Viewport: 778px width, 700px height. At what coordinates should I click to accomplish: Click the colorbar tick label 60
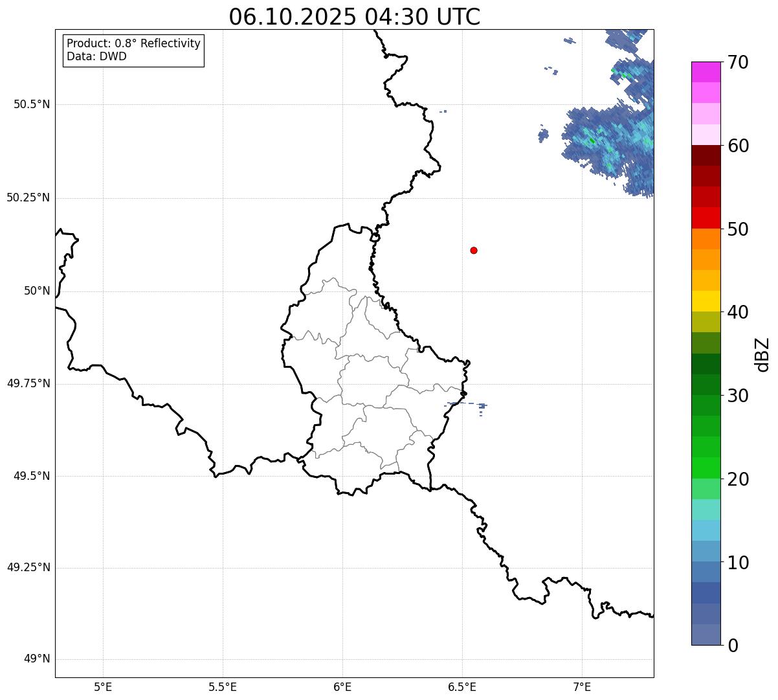point(738,146)
